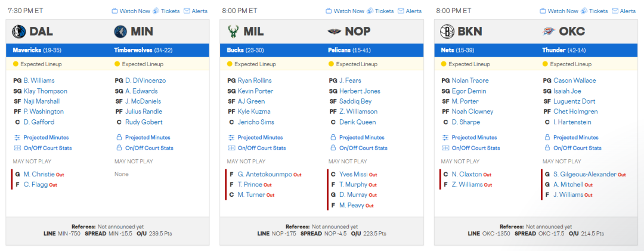Click the Oklahoma City Thunder logo
The width and height of the screenshot is (644, 251).
[549, 32]
